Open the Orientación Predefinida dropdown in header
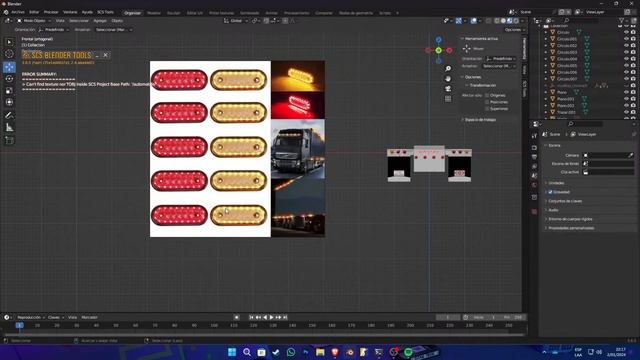The width and height of the screenshot is (640, 360). pos(54,30)
